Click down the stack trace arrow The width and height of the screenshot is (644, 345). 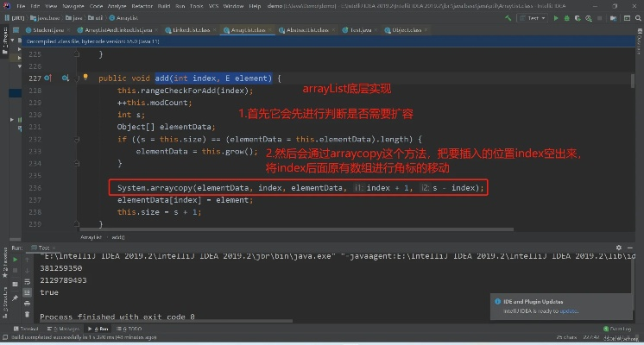pyautogui.click(x=27, y=271)
